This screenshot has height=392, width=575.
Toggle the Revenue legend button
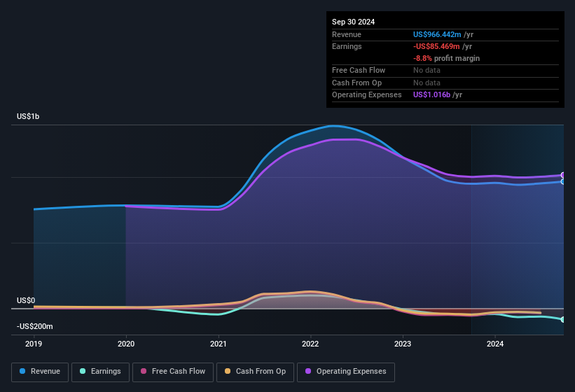point(40,372)
